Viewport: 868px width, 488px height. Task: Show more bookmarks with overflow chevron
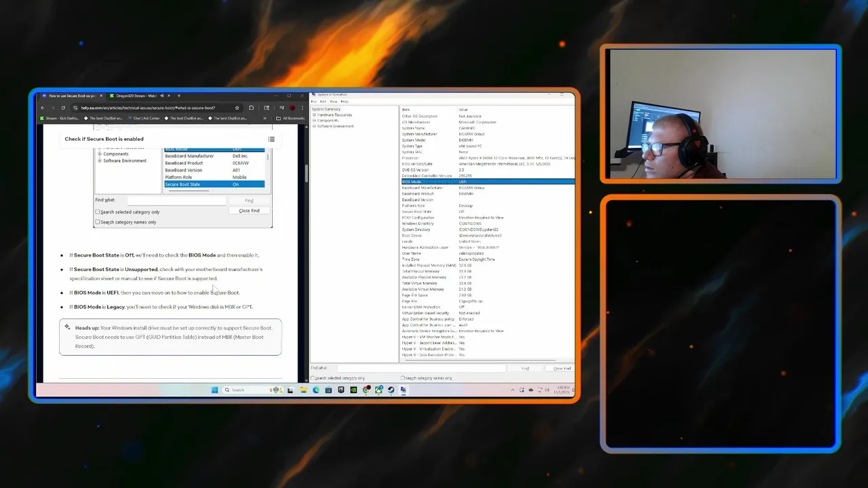pyautogui.click(x=265, y=118)
